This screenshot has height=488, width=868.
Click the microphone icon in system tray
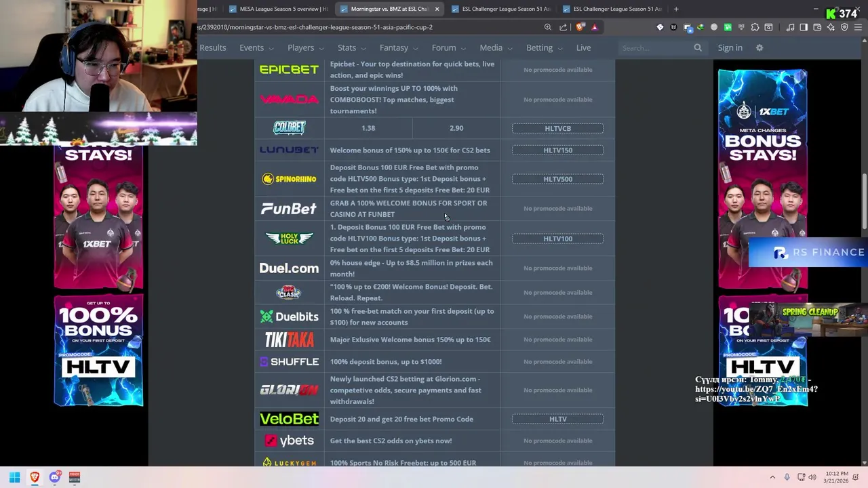tap(787, 477)
